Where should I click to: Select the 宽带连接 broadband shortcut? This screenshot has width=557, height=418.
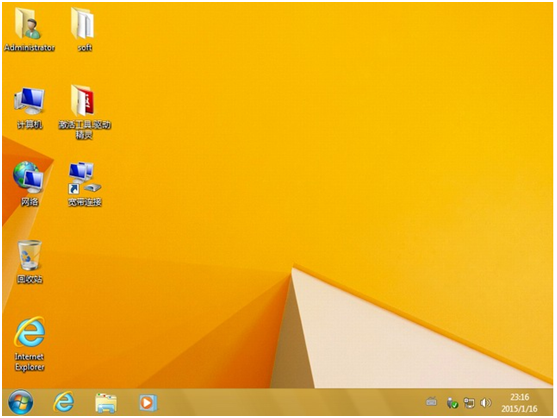click(x=85, y=184)
